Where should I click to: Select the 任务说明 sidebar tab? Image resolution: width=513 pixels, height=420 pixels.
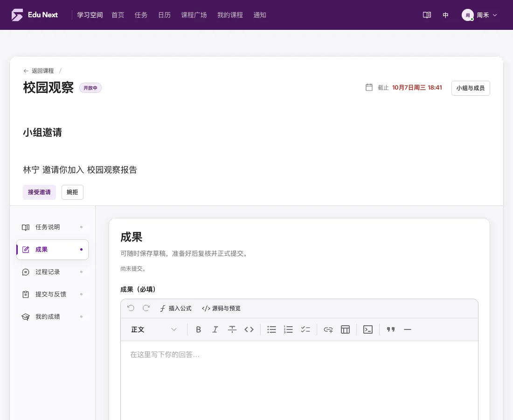pyautogui.click(x=52, y=227)
